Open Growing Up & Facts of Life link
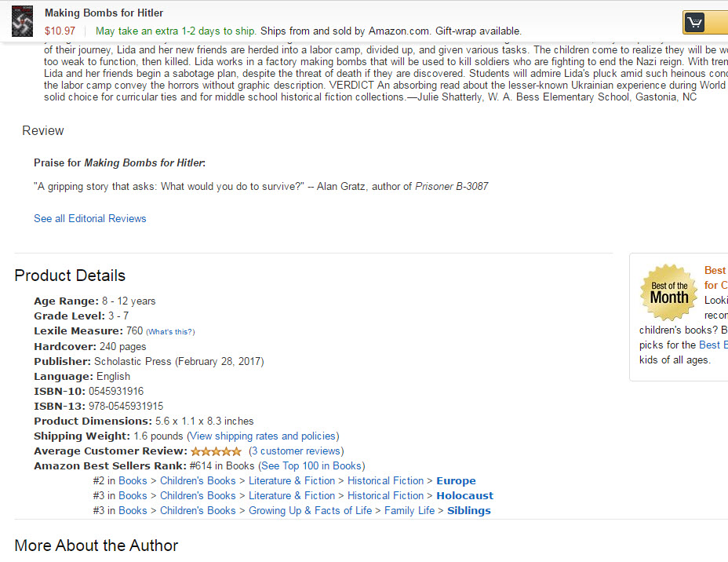The width and height of the screenshot is (728, 562). [310, 510]
